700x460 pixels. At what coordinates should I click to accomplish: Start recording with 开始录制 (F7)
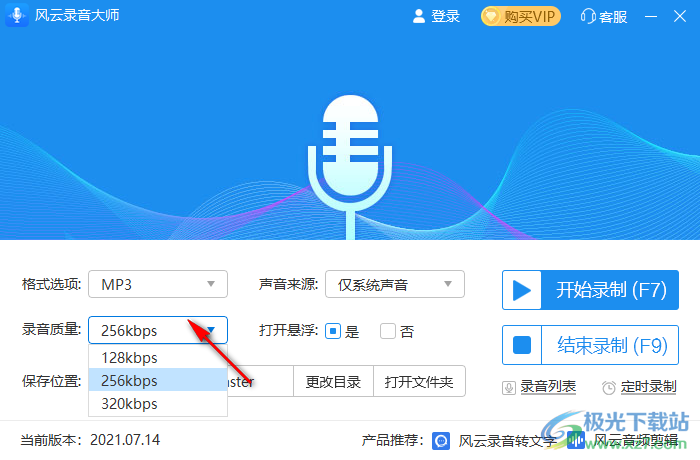click(590, 290)
